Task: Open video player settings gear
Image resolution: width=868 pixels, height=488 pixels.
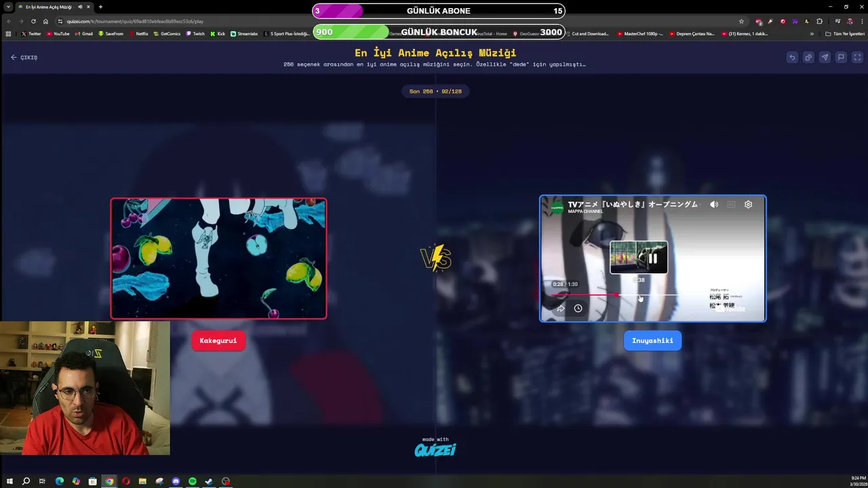Action: tap(748, 204)
